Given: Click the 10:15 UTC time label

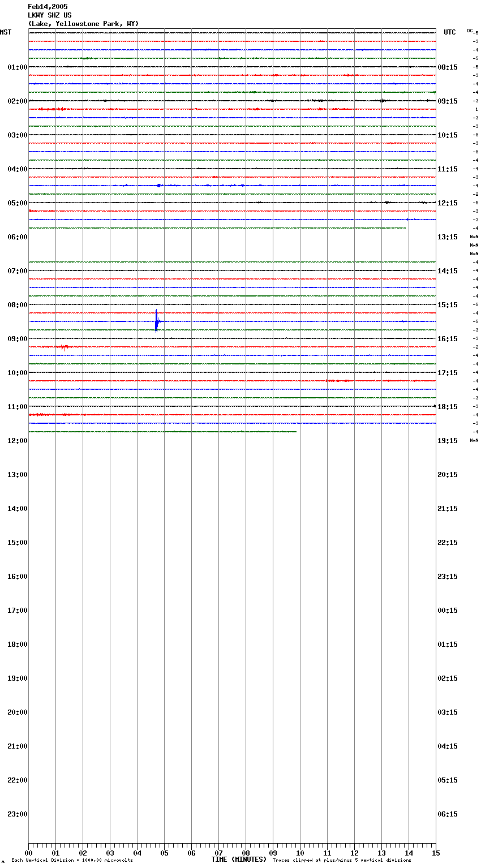Looking at the screenshot, I should tap(448, 135).
